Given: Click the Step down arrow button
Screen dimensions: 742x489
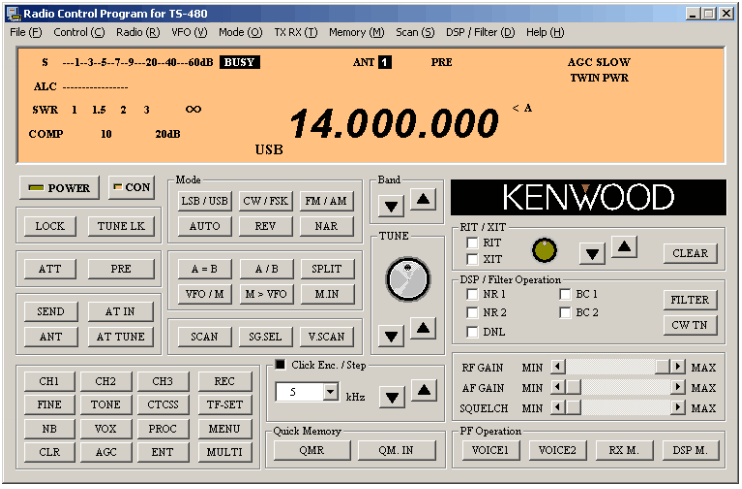Looking at the screenshot, I should pos(392,397).
